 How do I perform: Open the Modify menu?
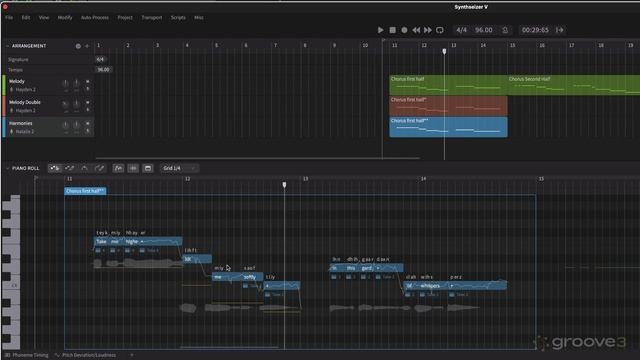(x=65, y=18)
